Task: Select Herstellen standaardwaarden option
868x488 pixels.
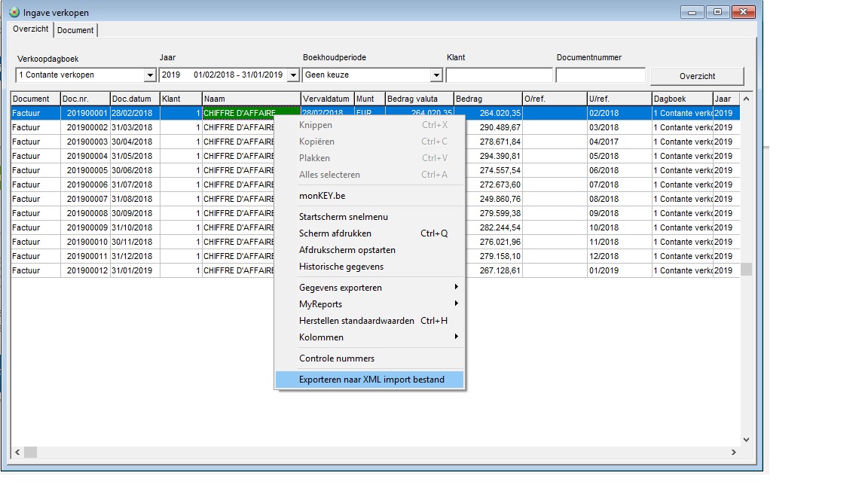Action: [x=356, y=321]
